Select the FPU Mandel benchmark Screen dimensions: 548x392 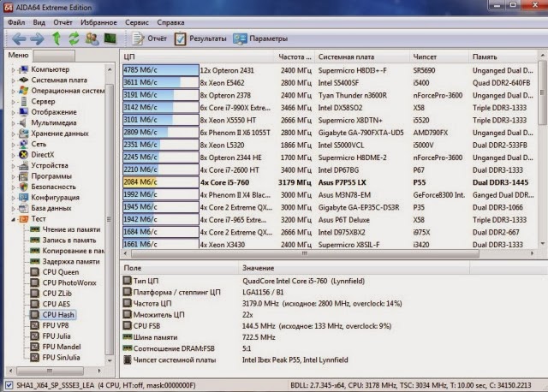(62, 347)
